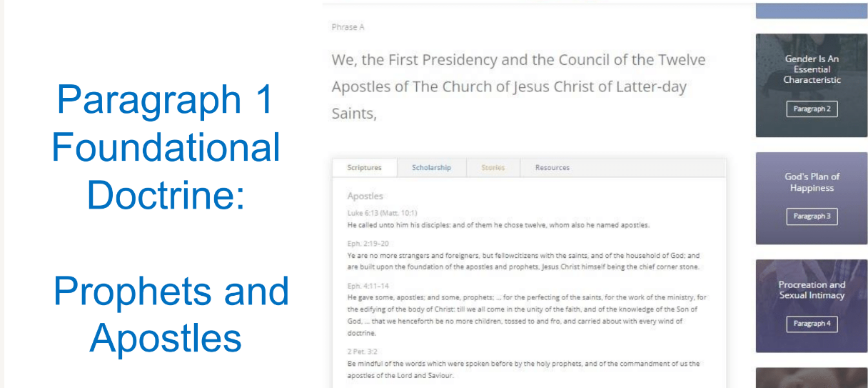This screenshot has width=868, height=388.
Task: Switch to the Scriptures tab
Action: pos(364,168)
